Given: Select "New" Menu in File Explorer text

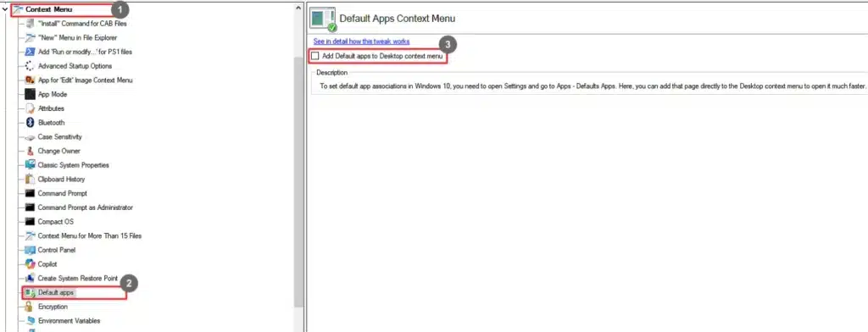Looking at the screenshot, I should pyautogui.click(x=77, y=37).
